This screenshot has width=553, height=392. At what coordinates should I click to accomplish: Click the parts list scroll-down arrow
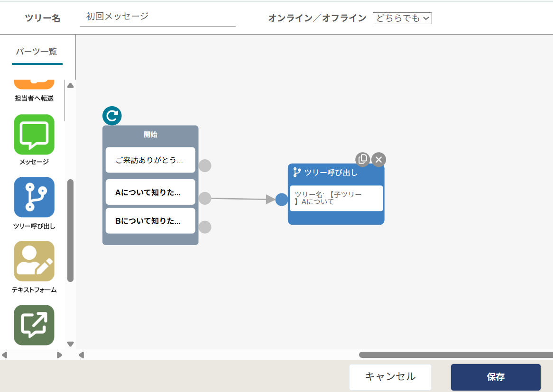(70, 344)
